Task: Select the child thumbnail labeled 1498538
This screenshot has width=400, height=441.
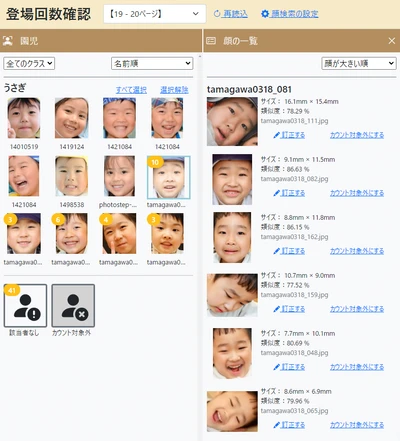Action: click(72, 176)
